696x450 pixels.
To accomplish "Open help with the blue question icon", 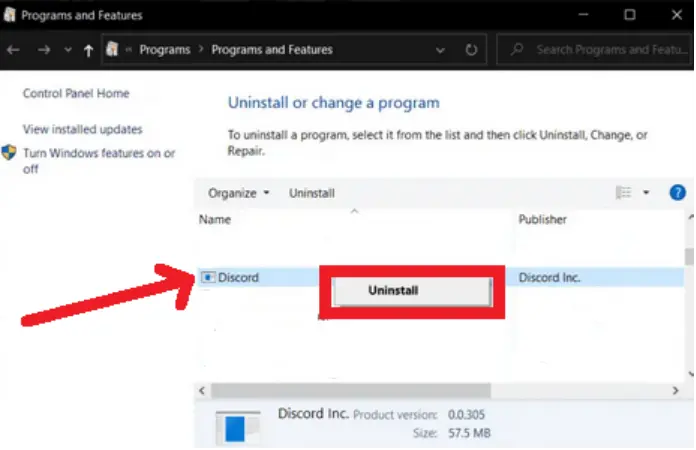I will point(677,193).
